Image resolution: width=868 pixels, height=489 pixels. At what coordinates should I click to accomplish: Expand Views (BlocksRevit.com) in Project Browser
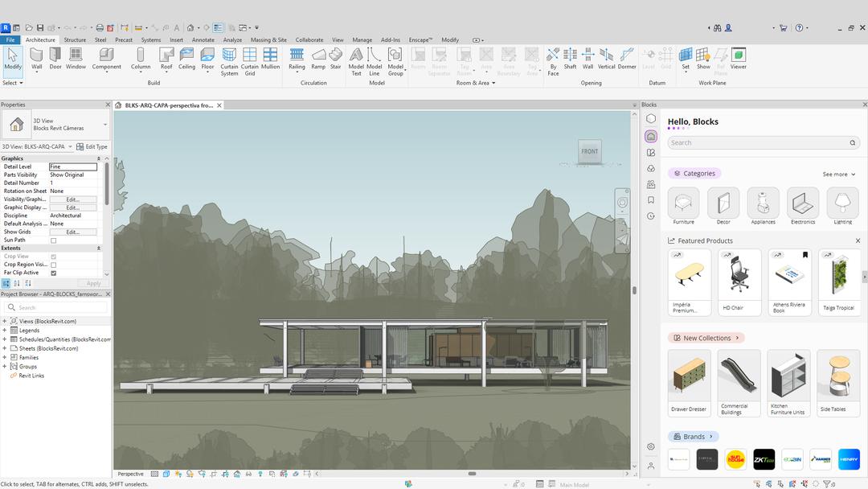pos(5,321)
